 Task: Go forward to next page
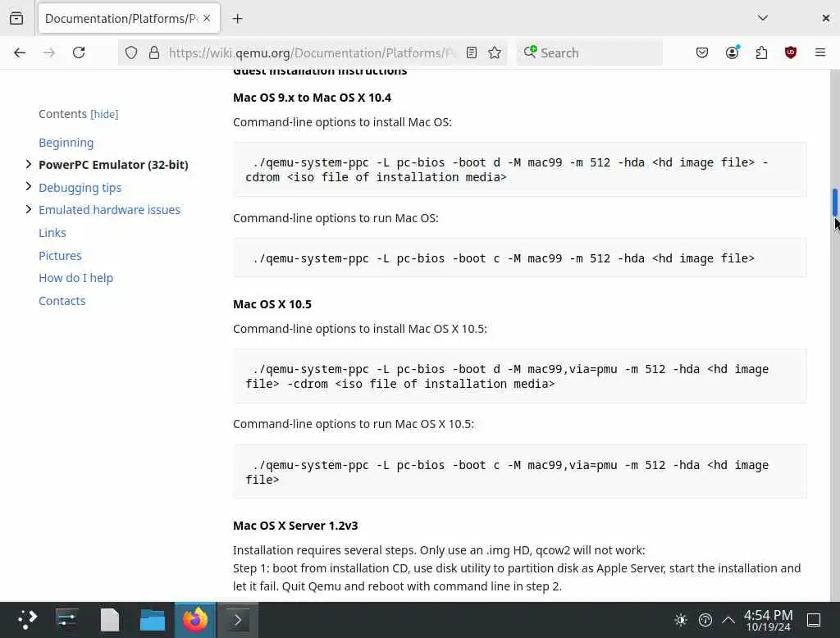pyautogui.click(x=48, y=52)
